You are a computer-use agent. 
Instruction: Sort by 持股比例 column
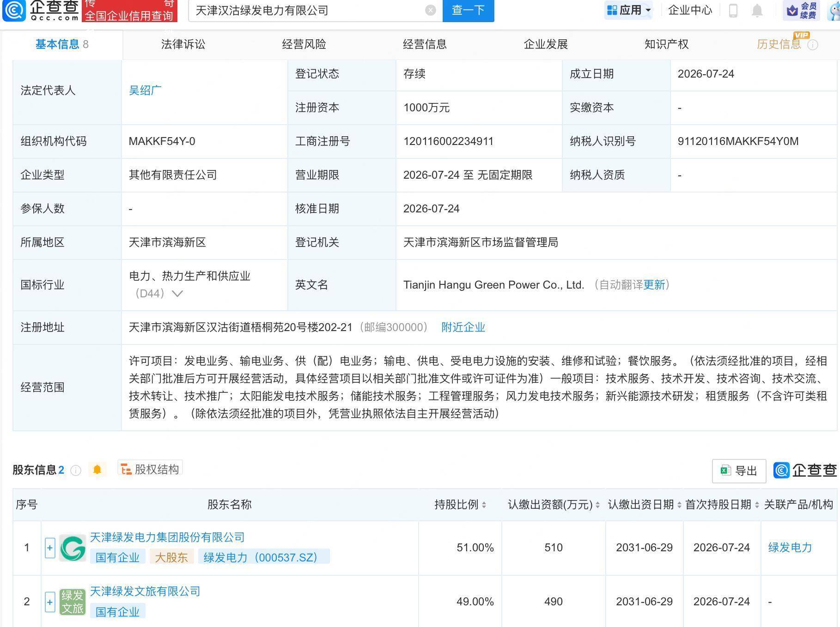[x=484, y=505]
